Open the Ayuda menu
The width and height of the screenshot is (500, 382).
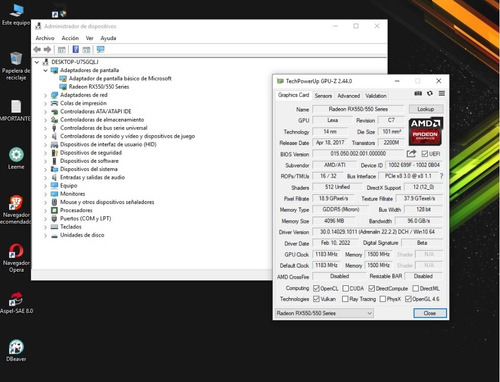[108, 38]
